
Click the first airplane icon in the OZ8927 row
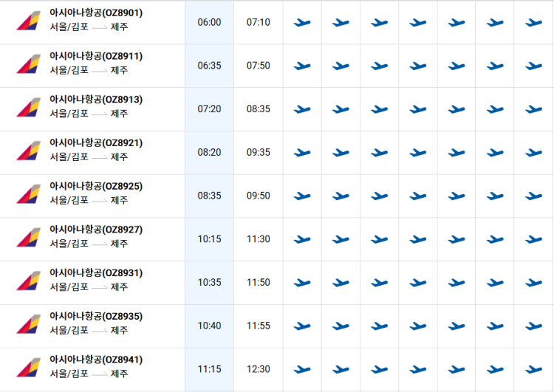click(x=302, y=239)
